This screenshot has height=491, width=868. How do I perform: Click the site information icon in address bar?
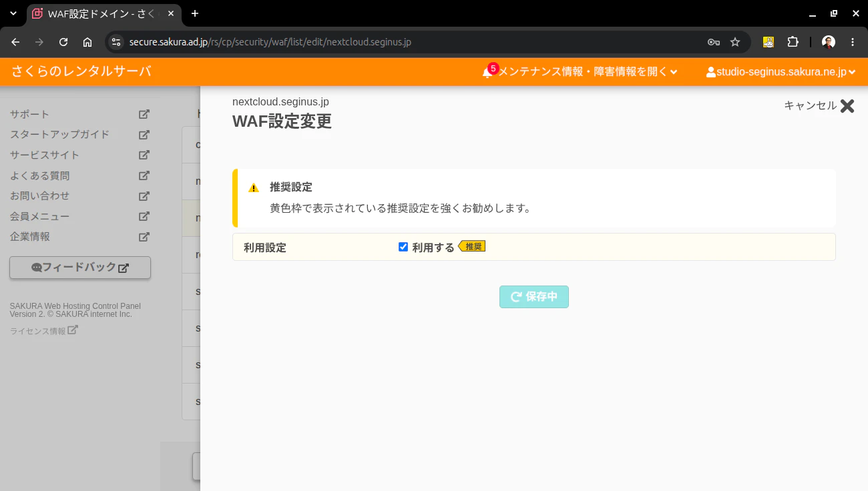point(116,42)
